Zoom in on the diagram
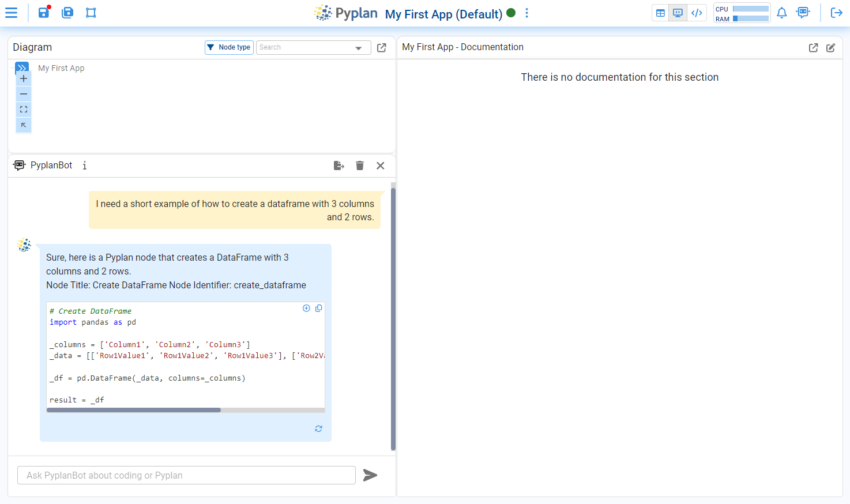This screenshot has height=504, width=850. click(24, 78)
